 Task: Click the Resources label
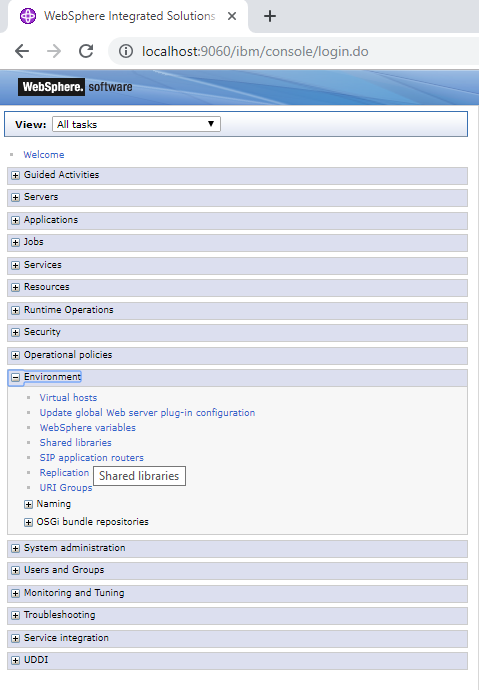(x=47, y=286)
